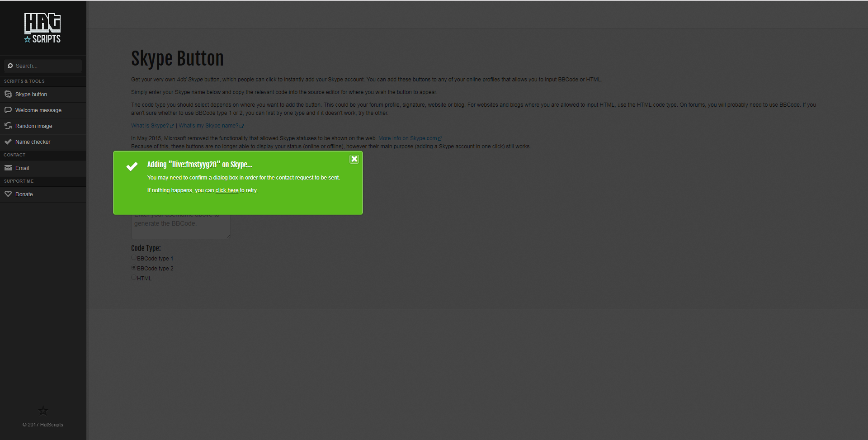This screenshot has width=868, height=440.
Task: Click the 'SCRIPTS & TOOLS' section header
Action: pyautogui.click(x=24, y=81)
